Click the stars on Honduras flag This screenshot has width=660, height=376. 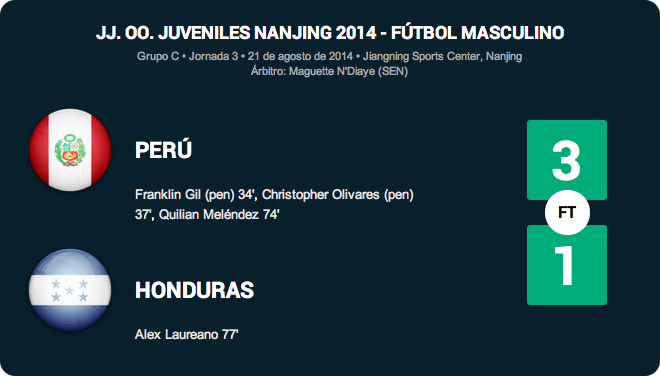pyautogui.click(x=70, y=291)
